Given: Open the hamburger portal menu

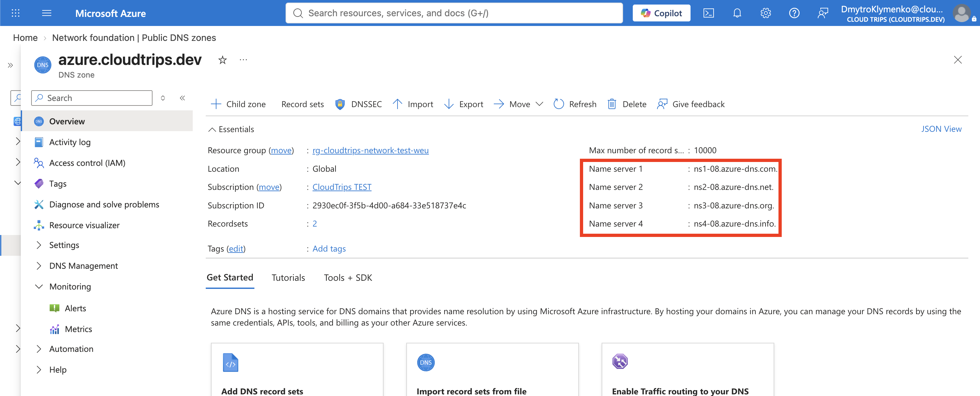Looking at the screenshot, I should [x=47, y=13].
